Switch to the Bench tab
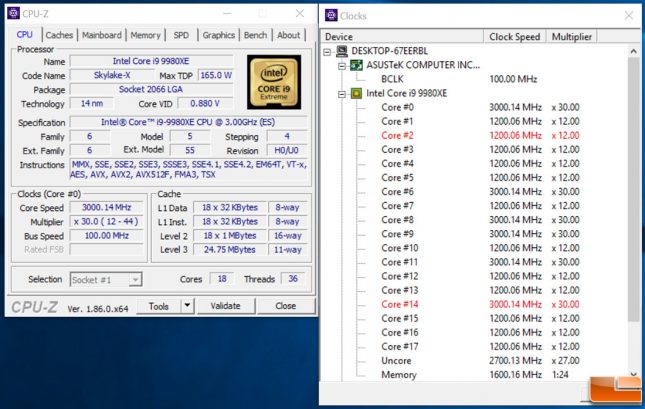This screenshot has height=409, width=645. coord(255,35)
